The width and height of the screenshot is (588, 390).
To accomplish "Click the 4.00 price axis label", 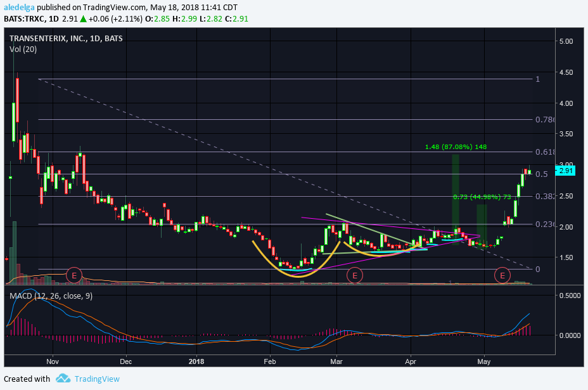I will click(566, 103).
